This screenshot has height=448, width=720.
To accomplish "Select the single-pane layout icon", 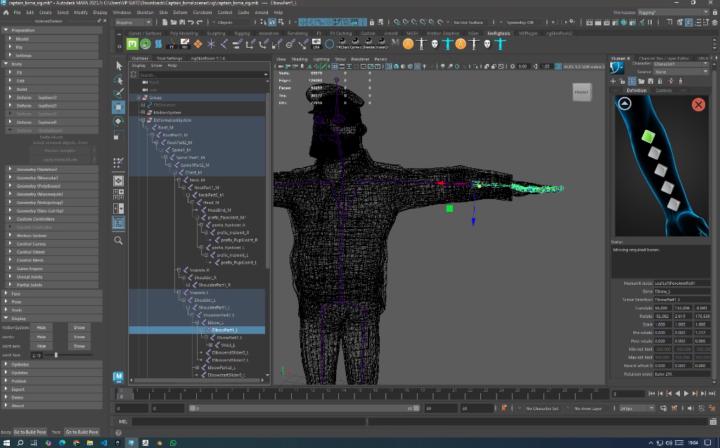I will (118, 181).
